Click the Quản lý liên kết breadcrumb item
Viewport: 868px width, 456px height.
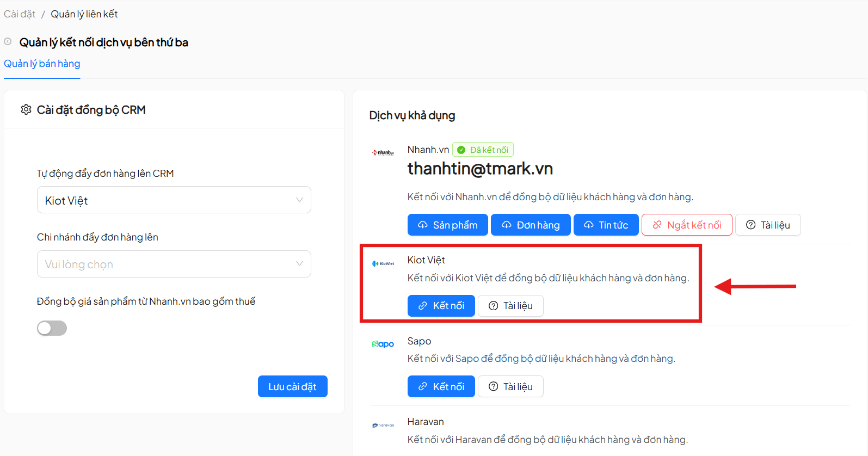pyautogui.click(x=84, y=14)
